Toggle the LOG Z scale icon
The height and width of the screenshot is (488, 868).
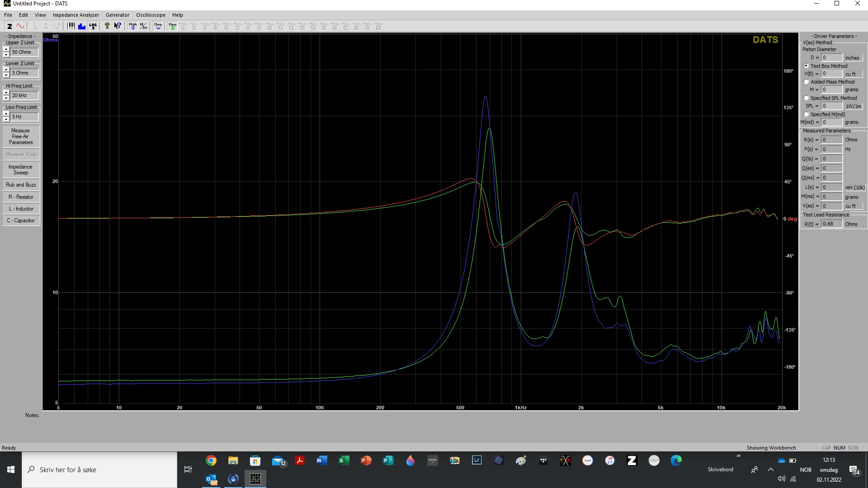coord(93,26)
